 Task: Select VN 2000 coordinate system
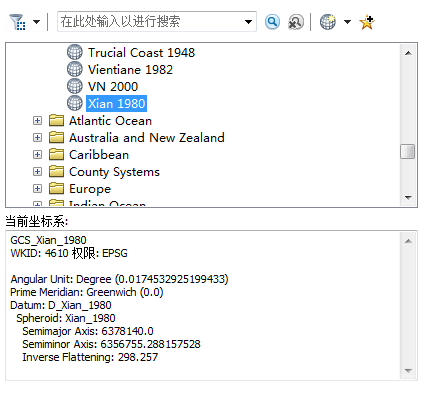tap(113, 86)
